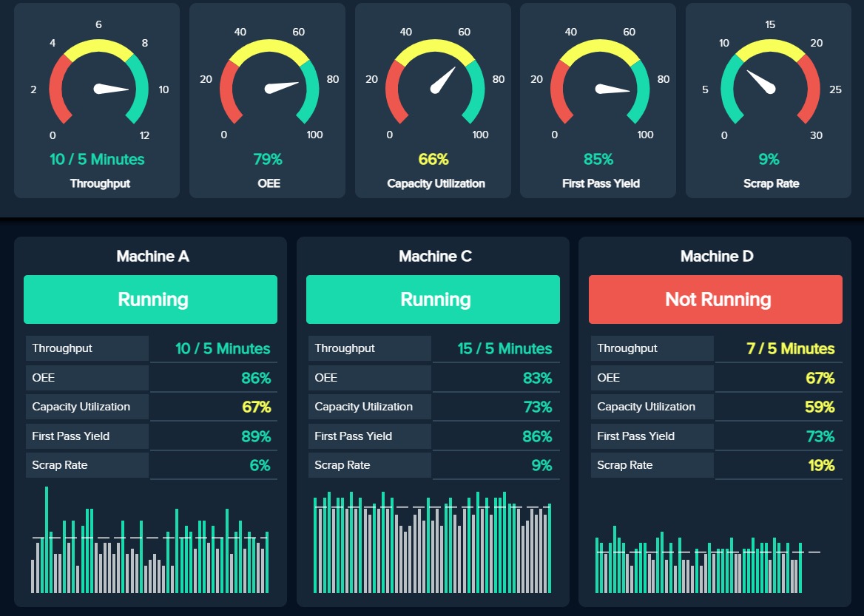Click Machine C's 15 / 5 Minutes throughput

(x=504, y=348)
